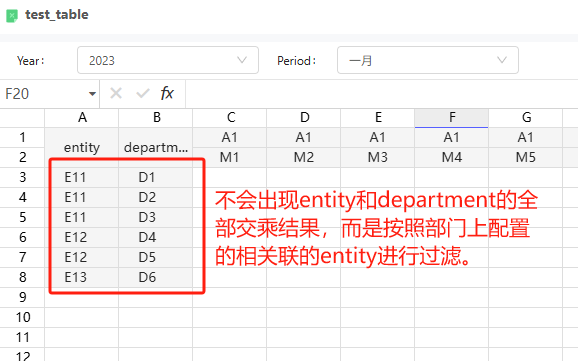Click the E11 cell in row 4

click(82, 197)
